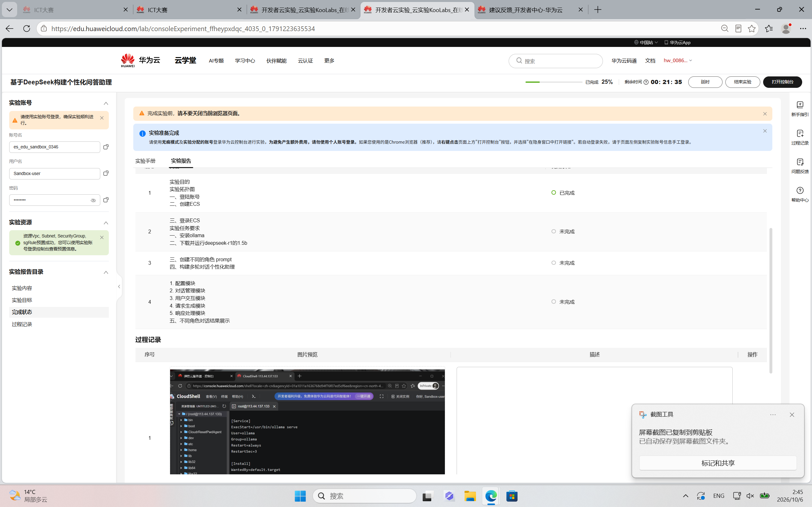812x507 pixels.
Task: Open browser tab list dropdown
Action: 10,10
